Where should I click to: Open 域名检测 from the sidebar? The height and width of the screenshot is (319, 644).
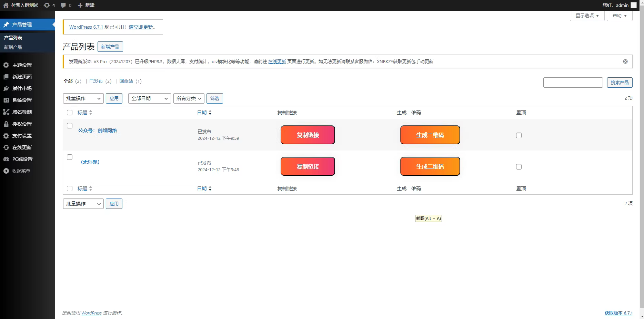click(22, 112)
